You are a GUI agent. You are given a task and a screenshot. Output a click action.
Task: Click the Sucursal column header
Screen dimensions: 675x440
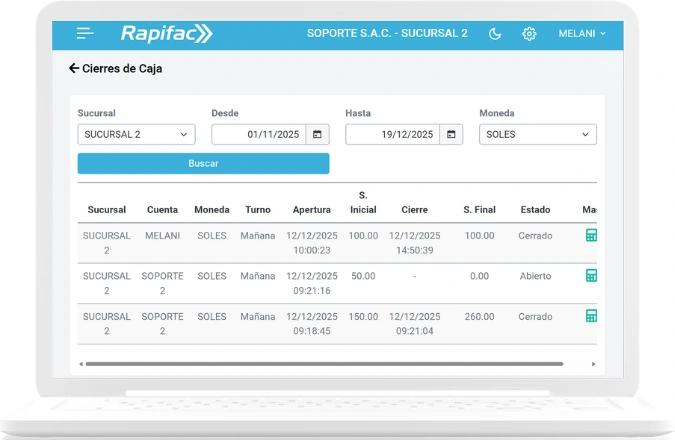coord(107,210)
